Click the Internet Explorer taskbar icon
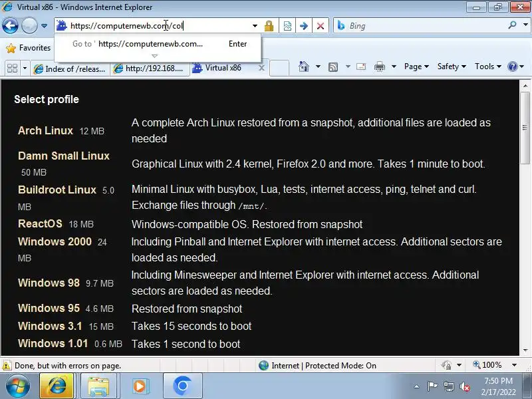 (x=57, y=386)
